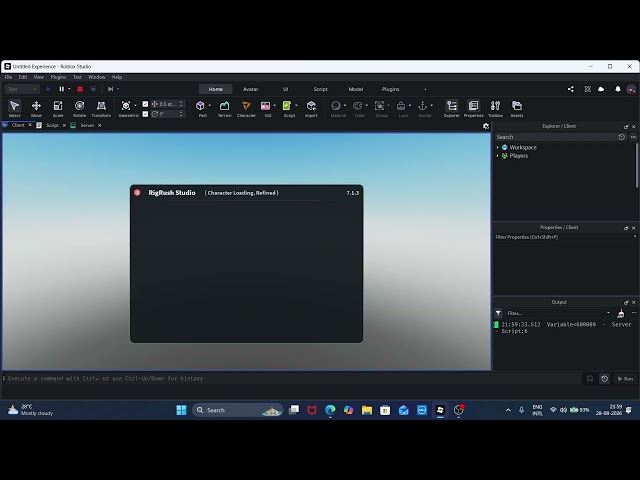Open the Script type dropdown arrow
This screenshot has height=480, width=640.
tap(296, 106)
